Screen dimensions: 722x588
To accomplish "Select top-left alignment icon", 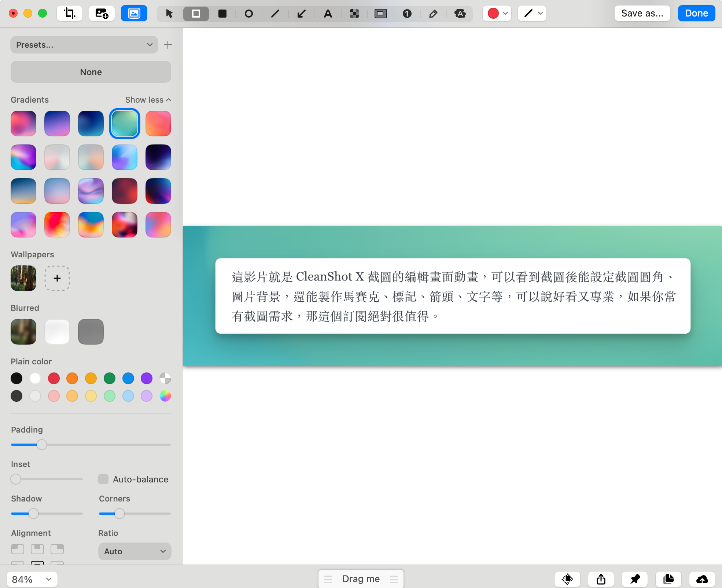I will pos(18,549).
